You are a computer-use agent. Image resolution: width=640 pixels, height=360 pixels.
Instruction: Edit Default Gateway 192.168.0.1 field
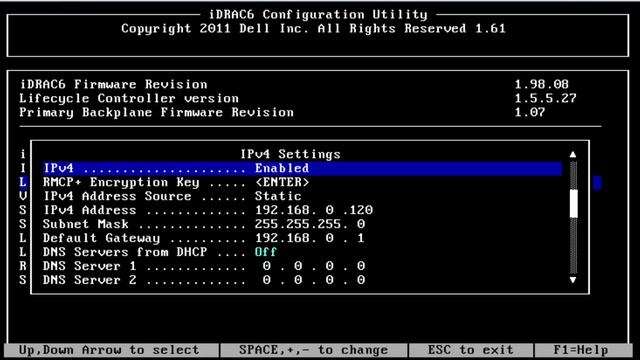click(309, 238)
